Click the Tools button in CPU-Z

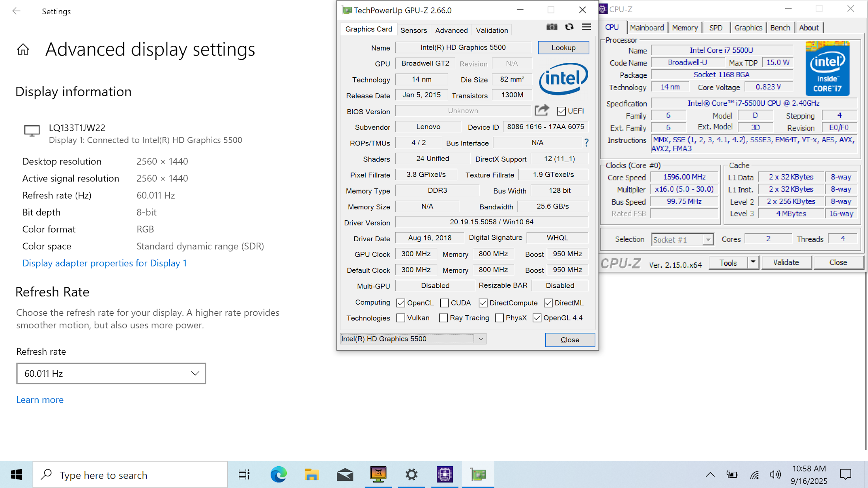[x=728, y=262]
